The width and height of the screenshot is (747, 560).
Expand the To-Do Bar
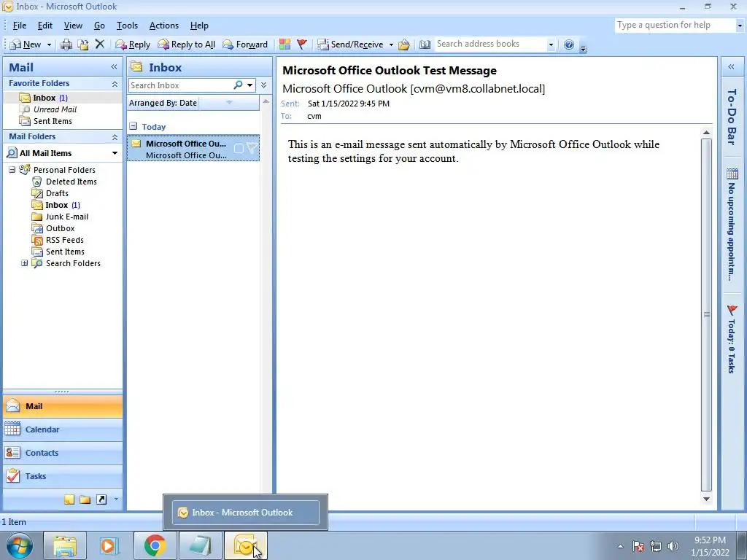click(731, 67)
